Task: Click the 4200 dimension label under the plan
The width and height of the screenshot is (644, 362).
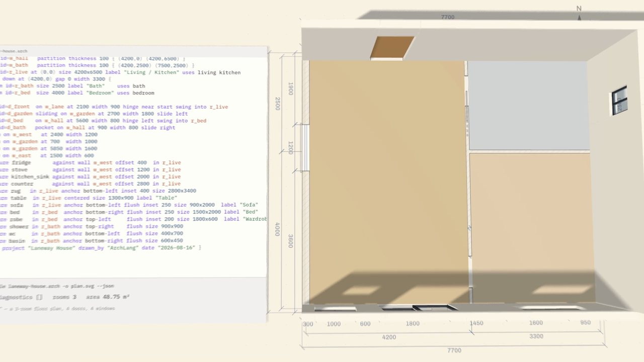Action: 389,337
